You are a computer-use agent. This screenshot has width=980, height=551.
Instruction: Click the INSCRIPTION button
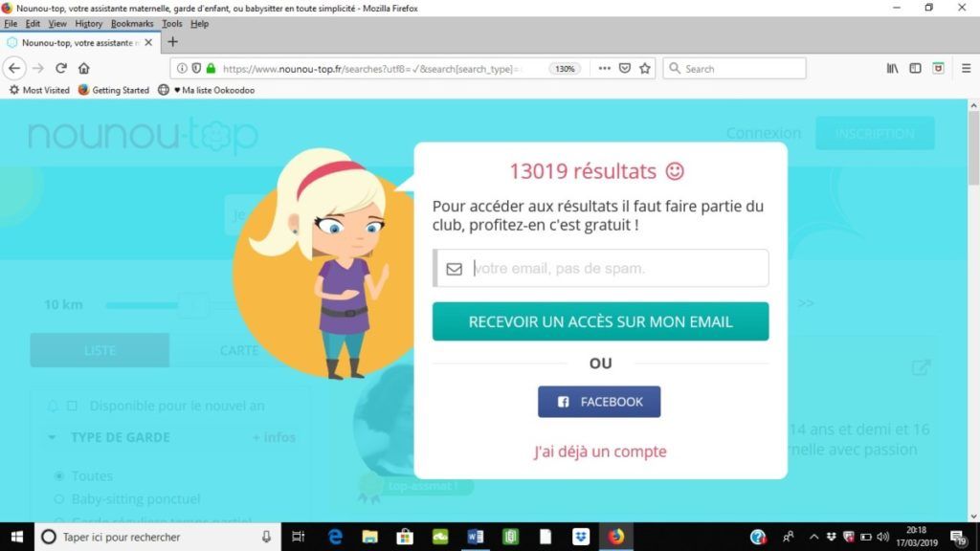[875, 133]
